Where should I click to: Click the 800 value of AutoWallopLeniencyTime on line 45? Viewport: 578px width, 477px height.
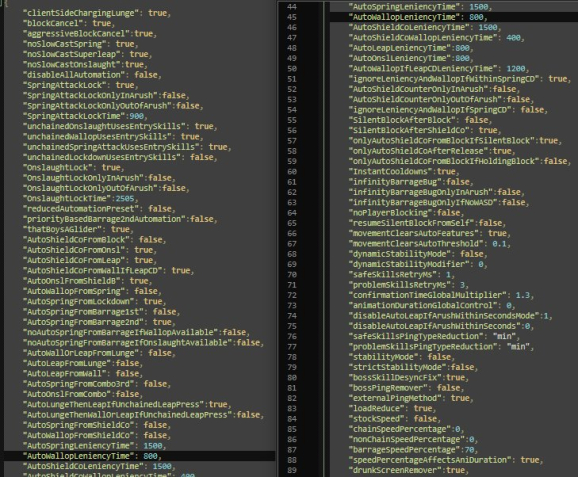476,17
